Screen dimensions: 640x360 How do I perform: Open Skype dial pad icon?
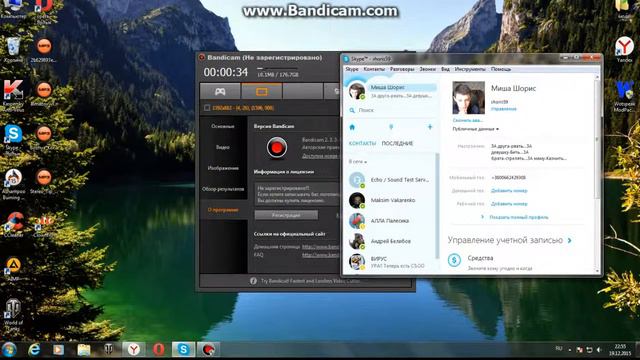point(391,127)
